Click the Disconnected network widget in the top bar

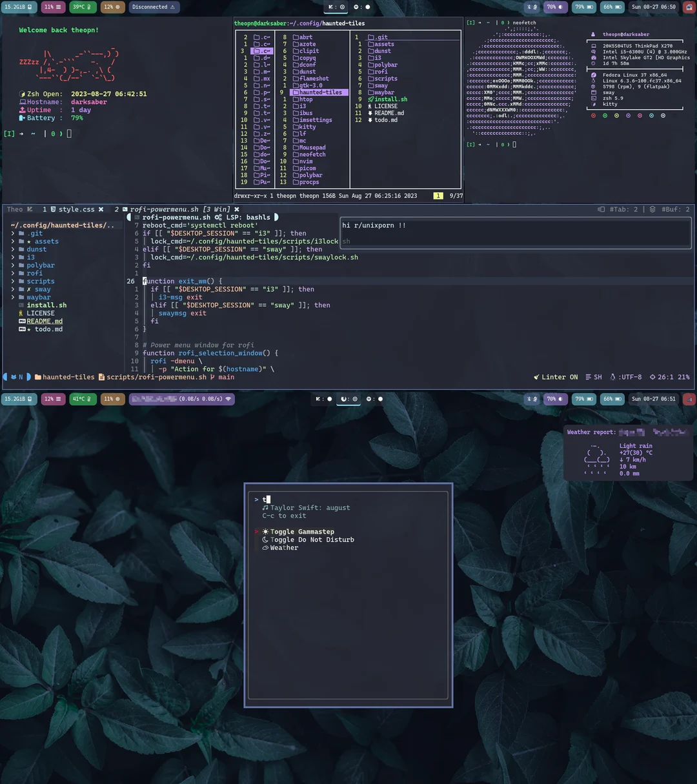pyautogui.click(x=153, y=7)
